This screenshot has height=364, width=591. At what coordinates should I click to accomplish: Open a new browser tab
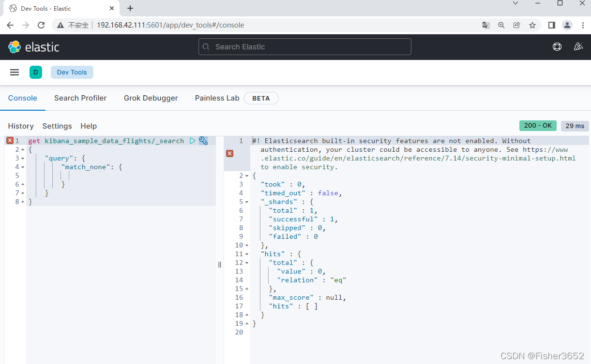[x=130, y=8]
